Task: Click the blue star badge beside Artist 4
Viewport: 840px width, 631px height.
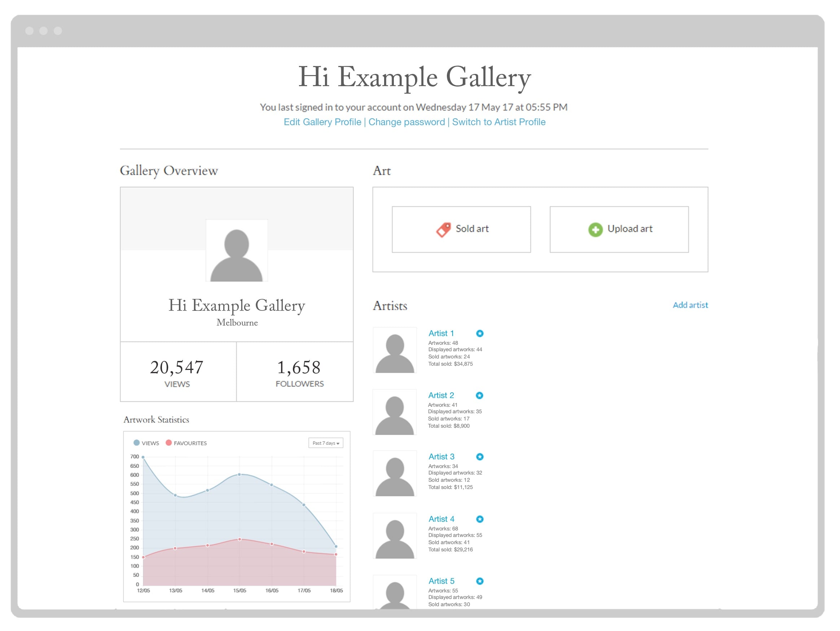Action: point(480,519)
